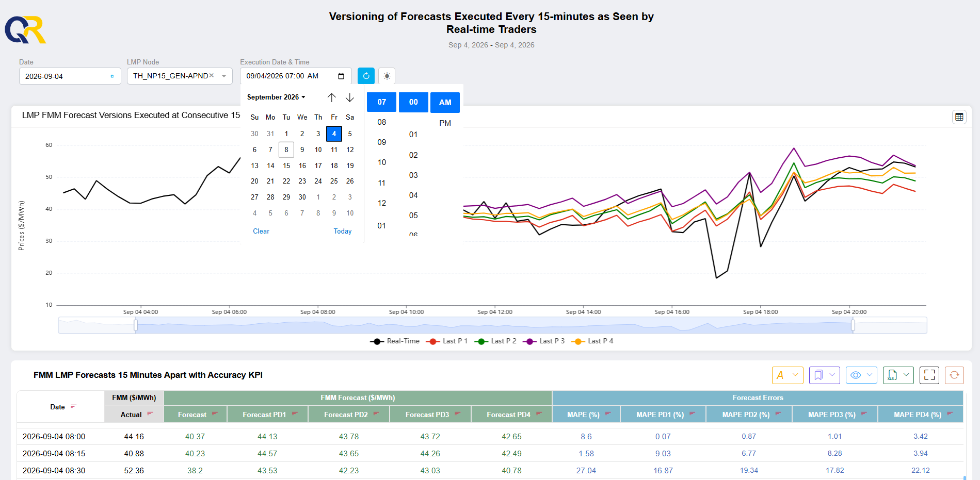Click the Date input field showing 2026-09-04
The height and width of the screenshot is (480, 980).
tap(70, 76)
